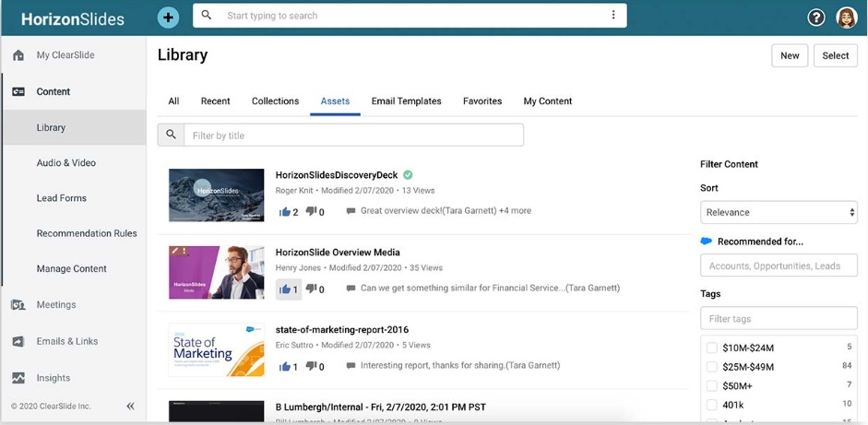Like the HorizonSlide Overview Media asset
This screenshot has height=425, width=868.
click(x=284, y=289)
